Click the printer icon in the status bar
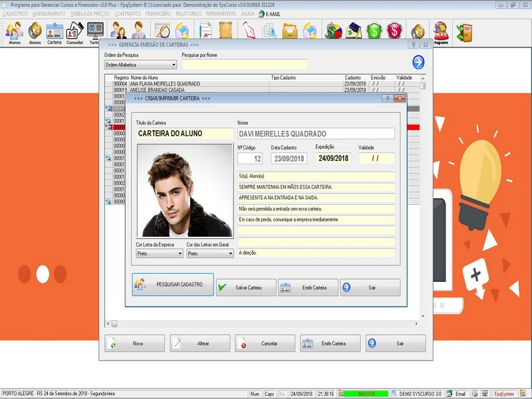This screenshot has height=399, width=532. (x=475, y=394)
